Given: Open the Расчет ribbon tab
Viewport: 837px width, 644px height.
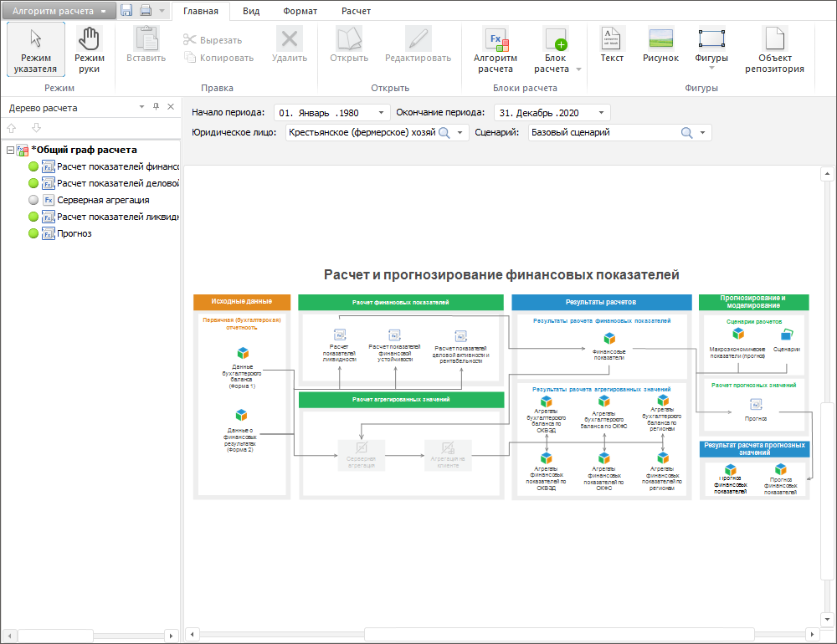Looking at the screenshot, I should 356,11.
